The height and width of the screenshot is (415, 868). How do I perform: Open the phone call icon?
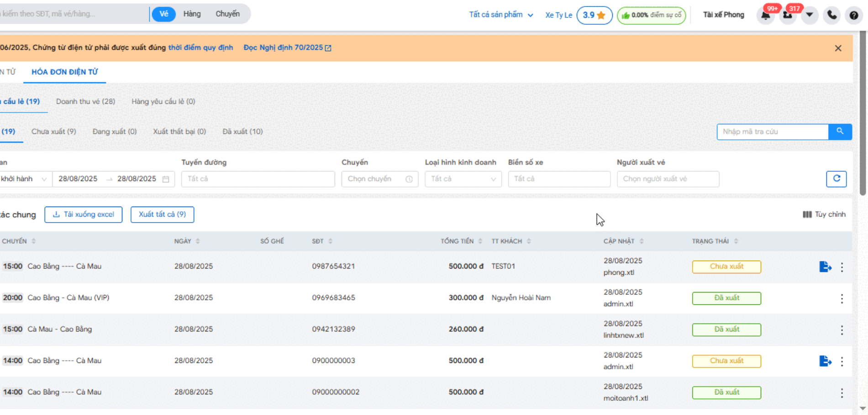tap(831, 15)
